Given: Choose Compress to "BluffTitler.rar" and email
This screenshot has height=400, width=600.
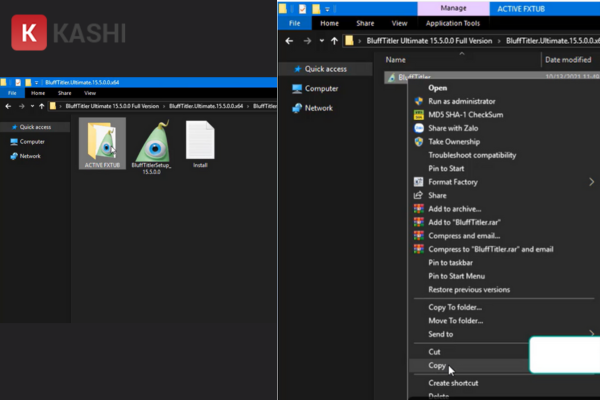Looking at the screenshot, I should pos(491,249).
